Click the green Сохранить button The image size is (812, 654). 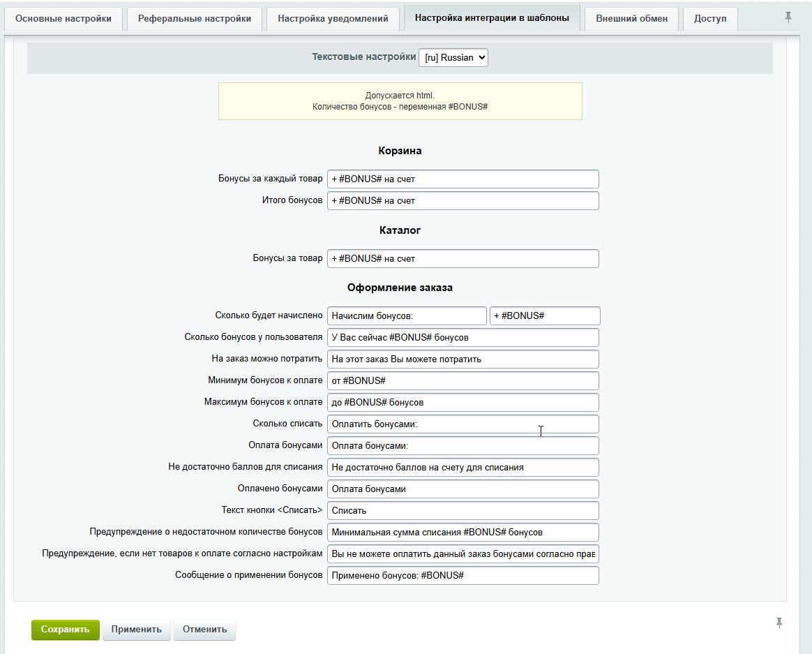pos(66,630)
